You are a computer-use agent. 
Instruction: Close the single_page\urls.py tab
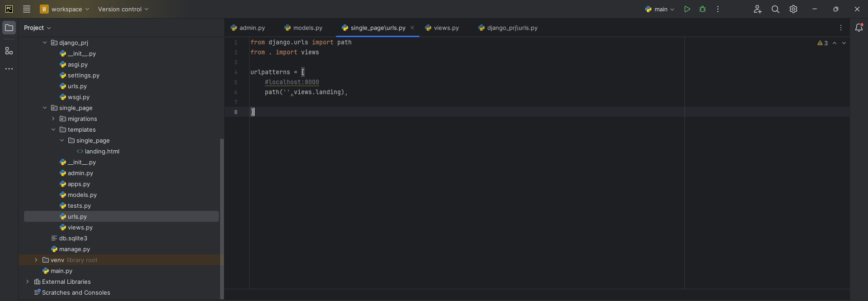(x=412, y=28)
